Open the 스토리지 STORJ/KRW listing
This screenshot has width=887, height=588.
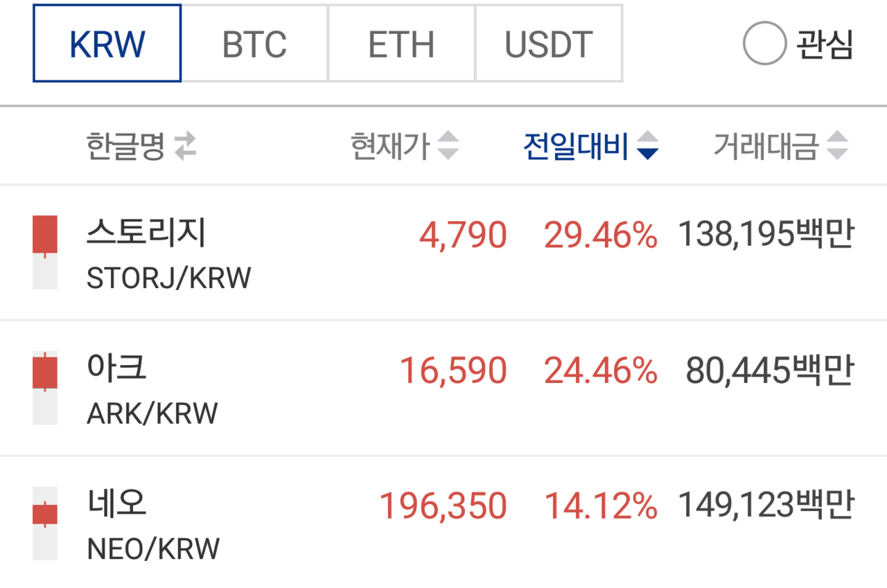(277, 251)
